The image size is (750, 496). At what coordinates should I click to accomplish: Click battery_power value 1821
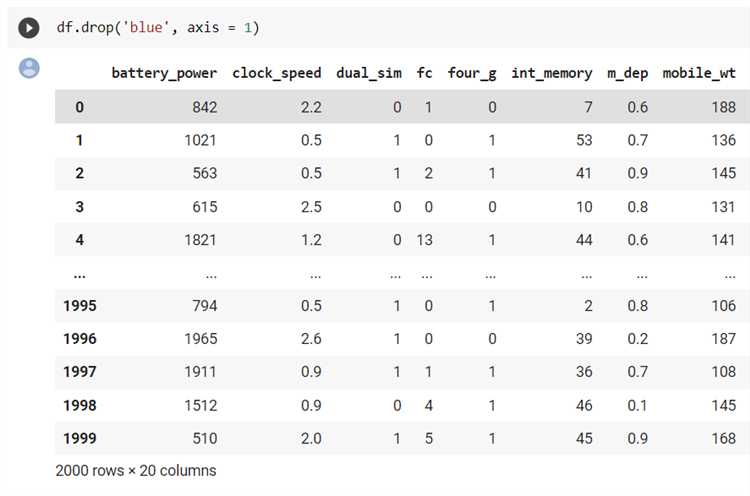click(200, 240)
